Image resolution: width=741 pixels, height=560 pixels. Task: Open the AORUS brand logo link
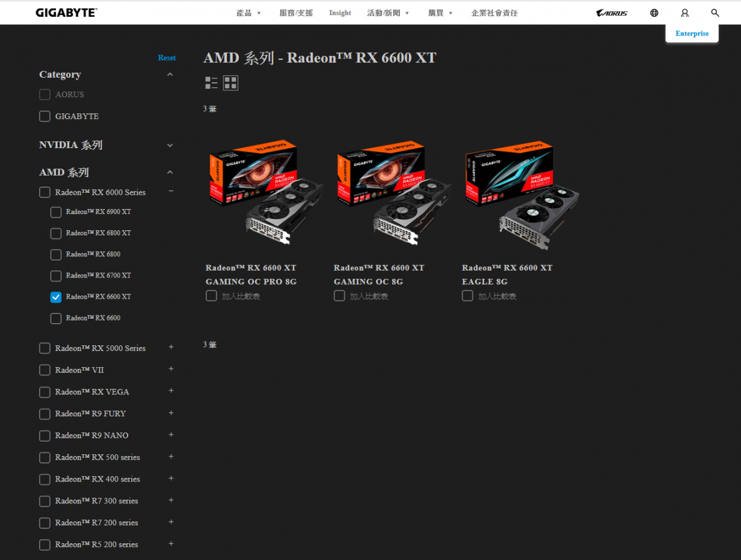tap(612, 13)
